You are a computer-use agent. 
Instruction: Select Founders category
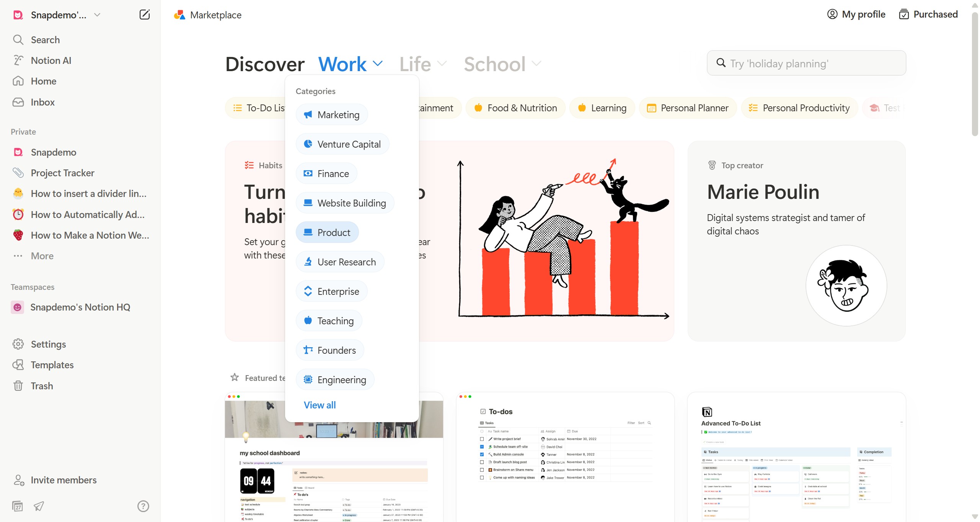pyautogui.click(x=329, y=350)
